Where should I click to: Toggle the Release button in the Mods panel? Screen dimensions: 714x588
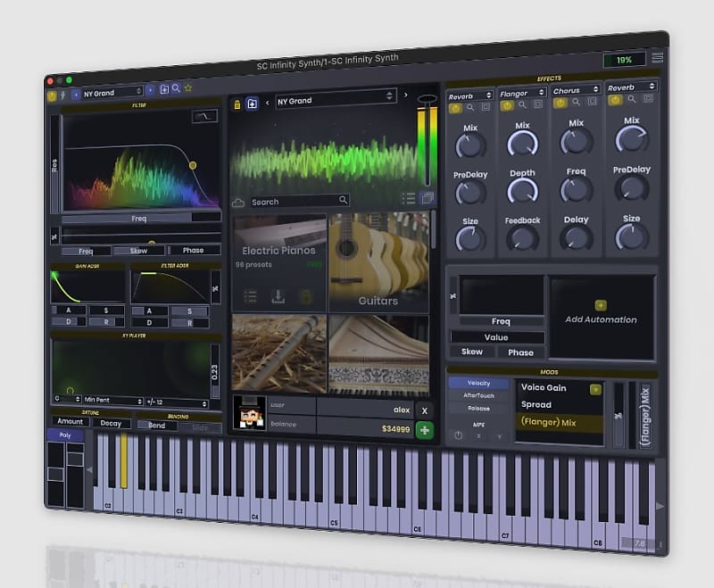click(x=478, y=408)
